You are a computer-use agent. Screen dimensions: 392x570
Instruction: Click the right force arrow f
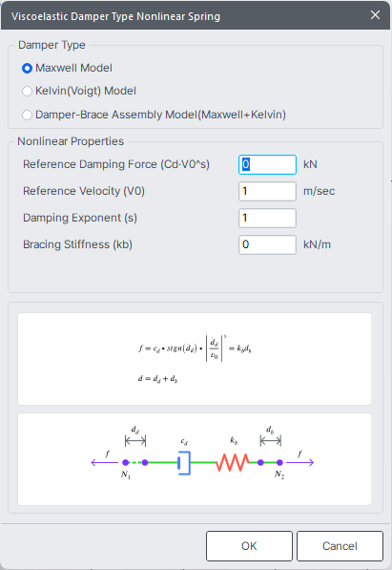click(x=300, y=462)
